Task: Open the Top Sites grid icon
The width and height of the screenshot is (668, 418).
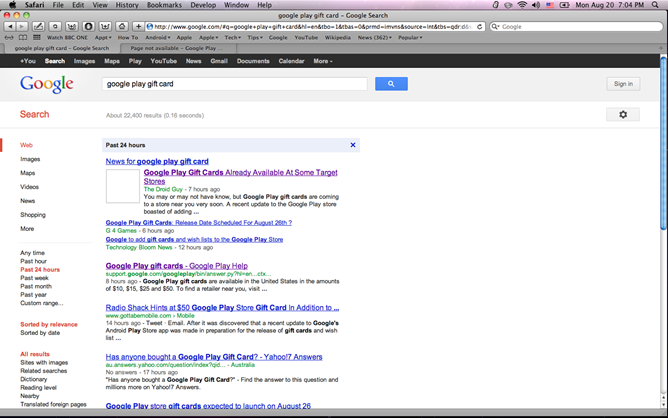Action: point(37,37)
